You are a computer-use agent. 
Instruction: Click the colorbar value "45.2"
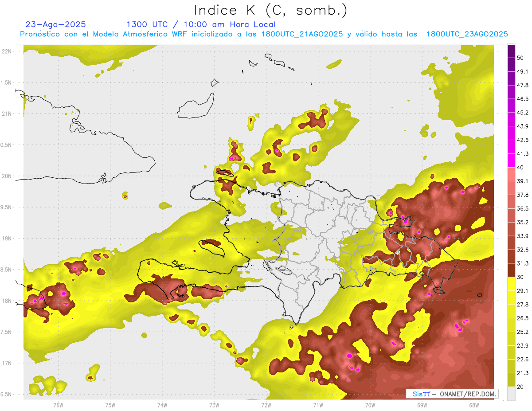(x=523, y=112)
